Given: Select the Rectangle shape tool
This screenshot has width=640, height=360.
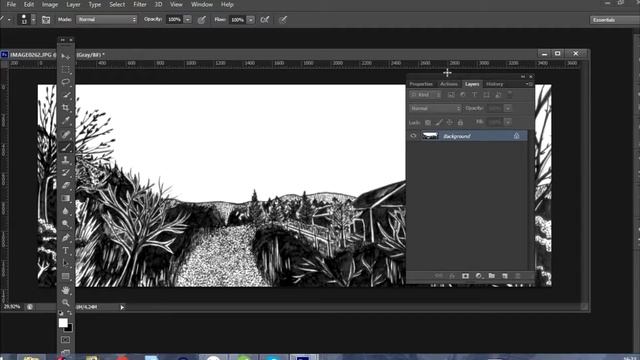Looking at the screenshot, I should [x=65, y=276].
